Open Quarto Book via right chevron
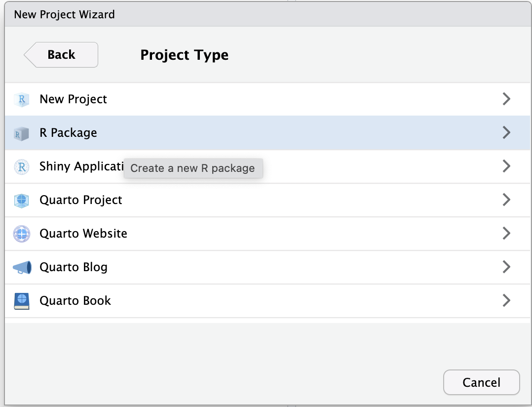 coord(506,301)
